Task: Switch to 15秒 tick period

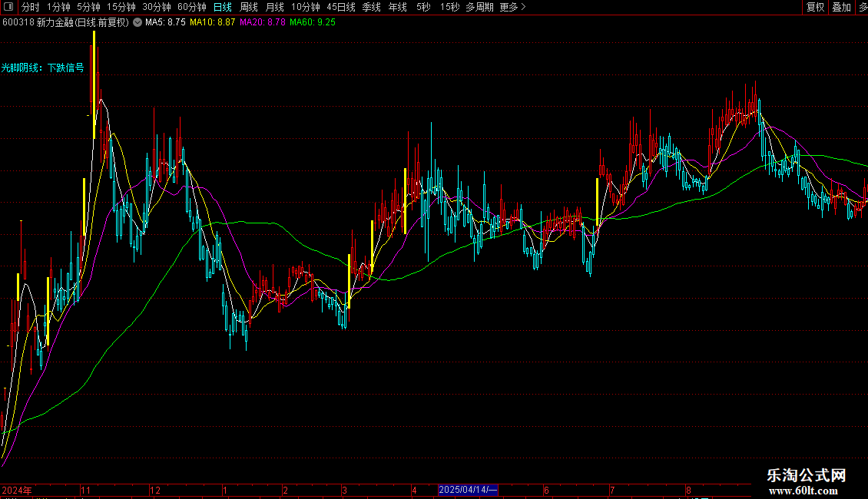Action: tap(450, 7)
